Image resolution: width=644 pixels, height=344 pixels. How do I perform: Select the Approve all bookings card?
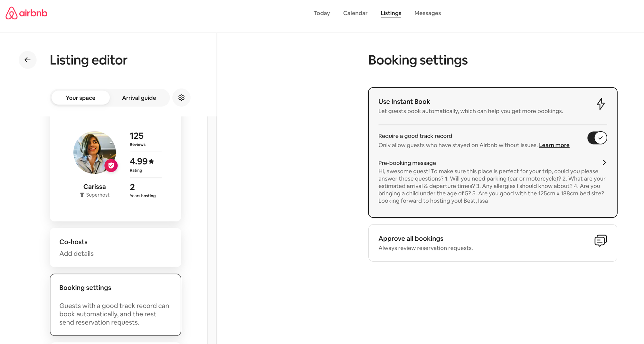[x=493, y=243]
